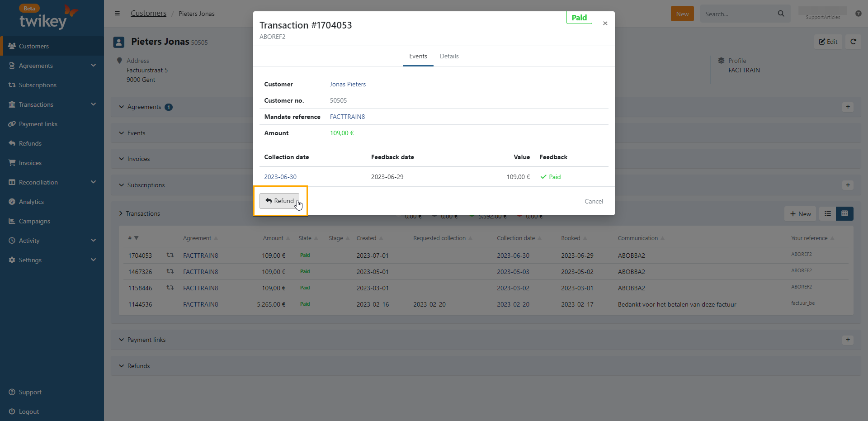This screenshot has width=868, height=421.
Task: Open Jonas Pieters customer link
Action: pos(347,85)
